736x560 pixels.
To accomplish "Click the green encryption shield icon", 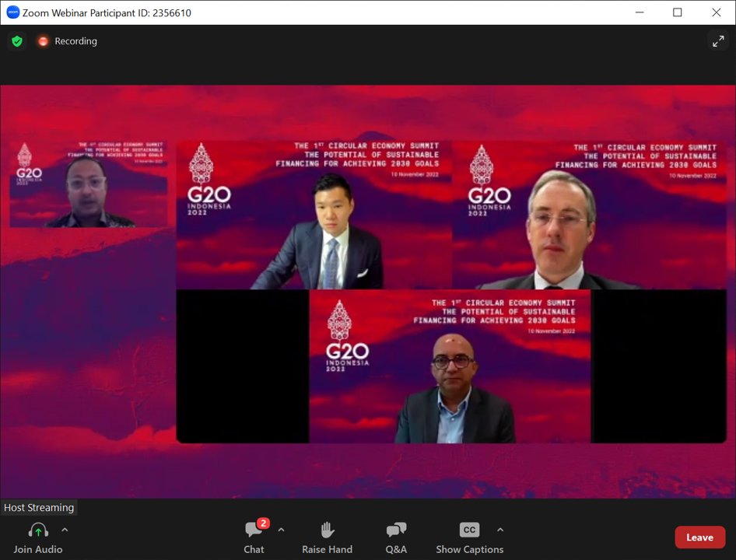I will pyautogui.click(x=17, y=41).
